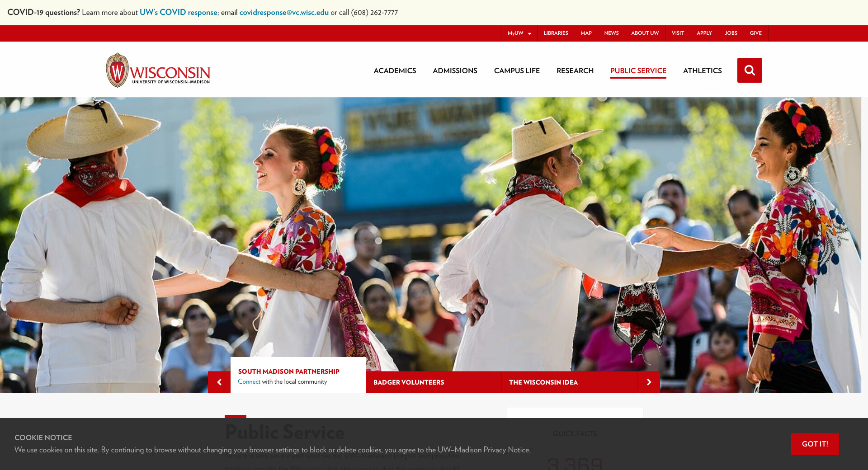This screenshot has height=470, width=868.
Task: Go to Research section
Action: click(x=575, y=70)
